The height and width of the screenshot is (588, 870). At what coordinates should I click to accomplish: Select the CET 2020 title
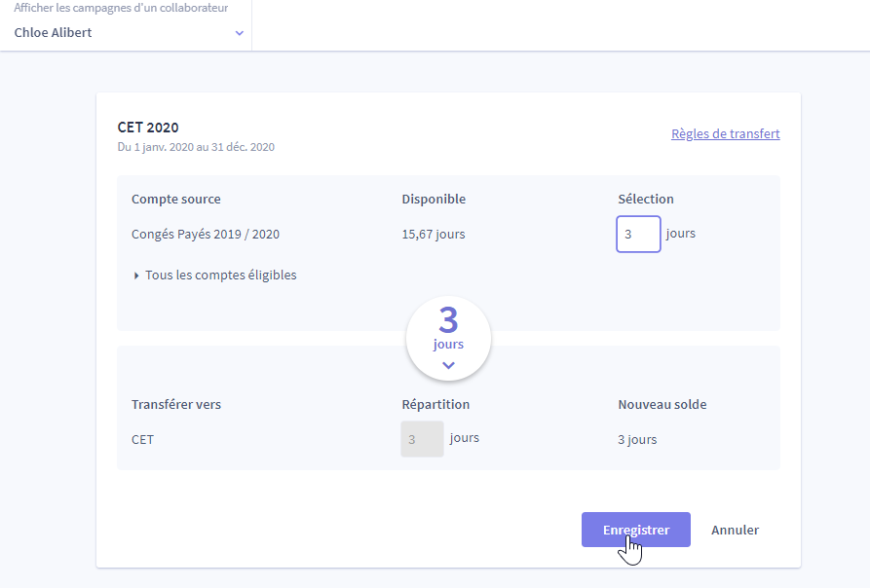click(148, 128)
